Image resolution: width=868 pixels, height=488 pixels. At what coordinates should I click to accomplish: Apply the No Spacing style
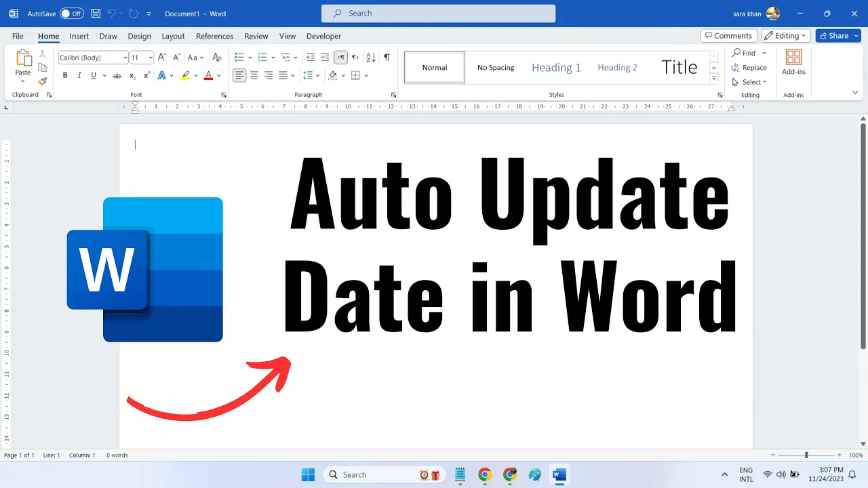pyautogui.click(x=496, y=67)
